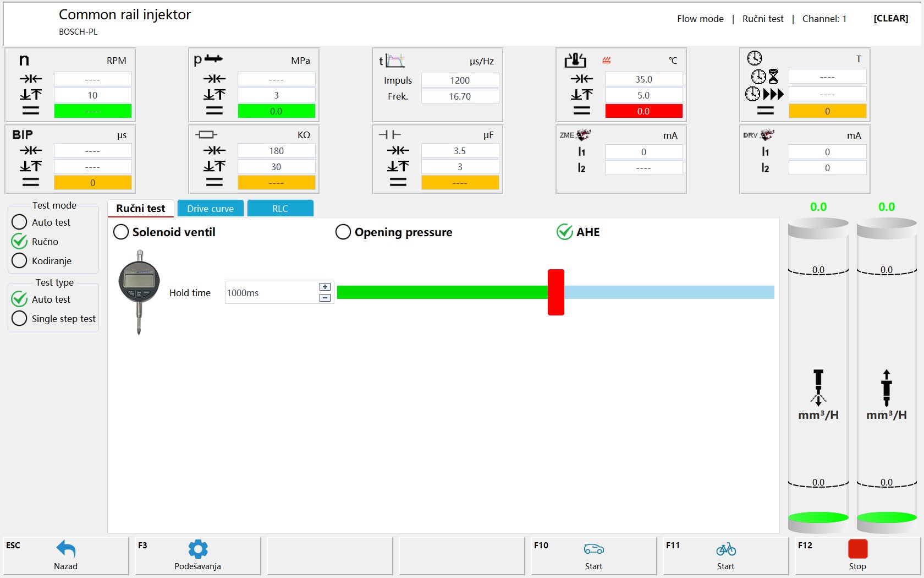The image size is (924, 578).
Task: Click the digital dial gauge icon
Action: (139, 291)
